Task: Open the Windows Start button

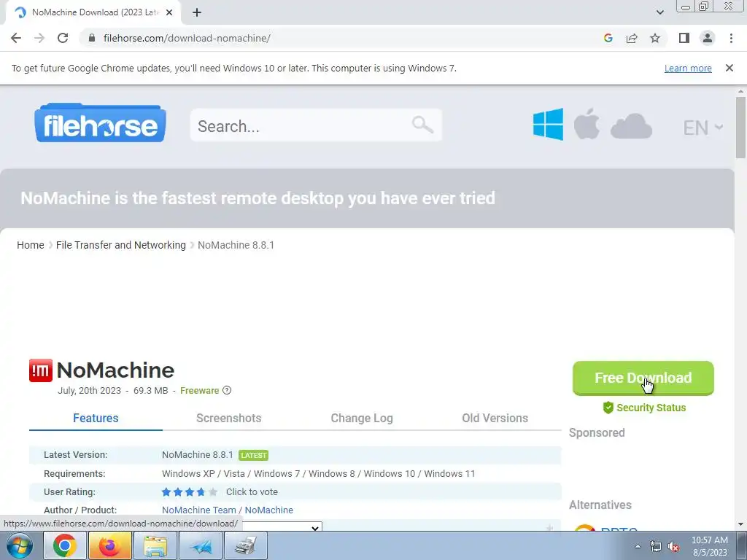Action: click(20, 545)
